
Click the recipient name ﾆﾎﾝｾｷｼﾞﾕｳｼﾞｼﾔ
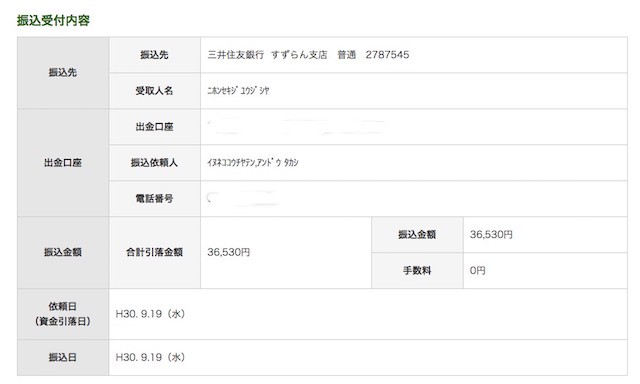click(x=238, y=91)
